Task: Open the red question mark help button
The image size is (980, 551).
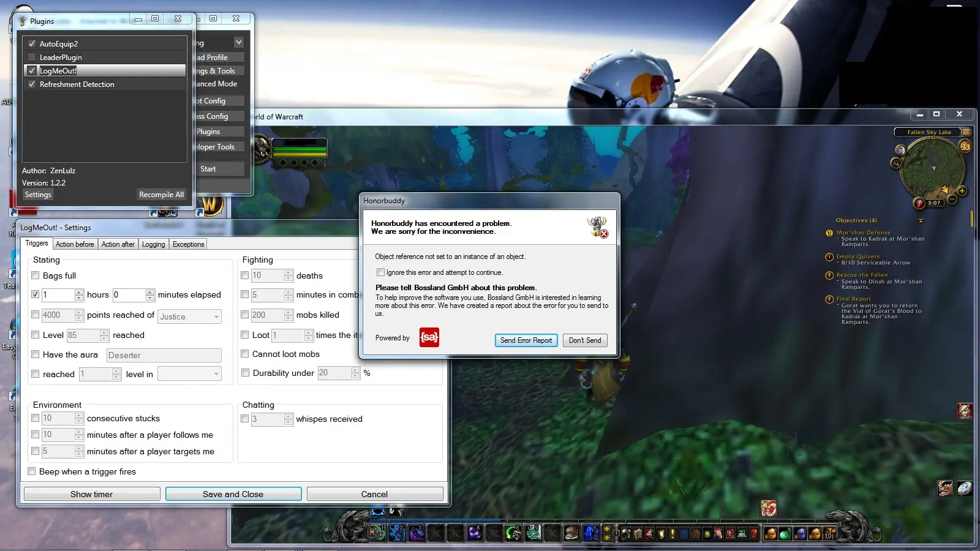Action: (x=753, y=534)
